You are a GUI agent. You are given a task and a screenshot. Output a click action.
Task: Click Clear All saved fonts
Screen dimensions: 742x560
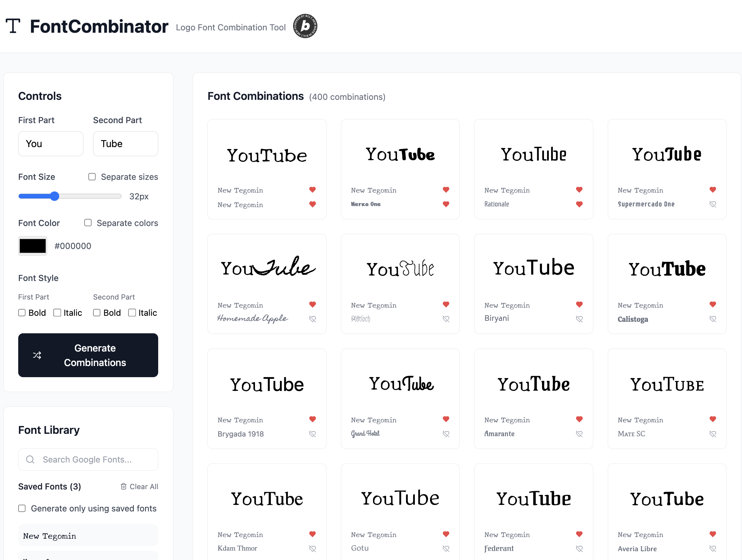tap(139, 486)
